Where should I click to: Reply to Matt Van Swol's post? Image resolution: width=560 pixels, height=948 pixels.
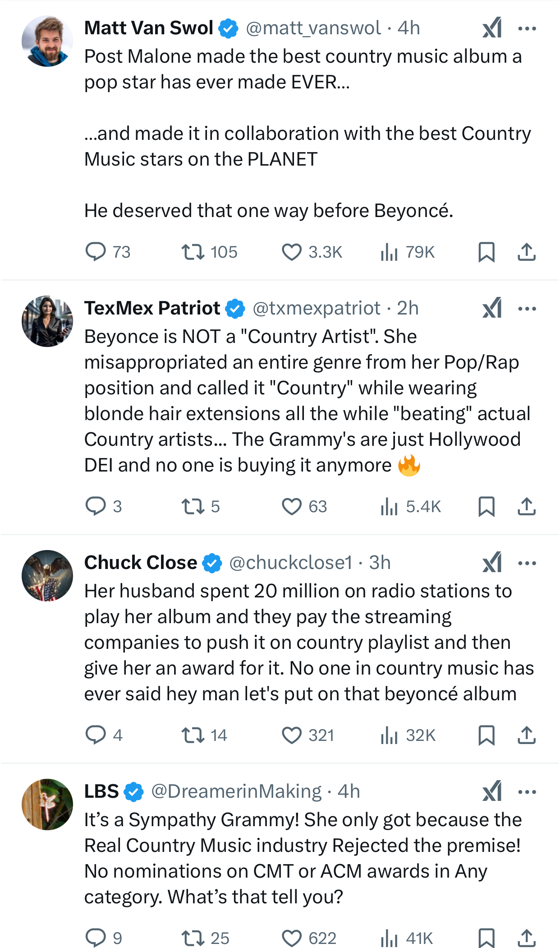click(x=96, y=252)
